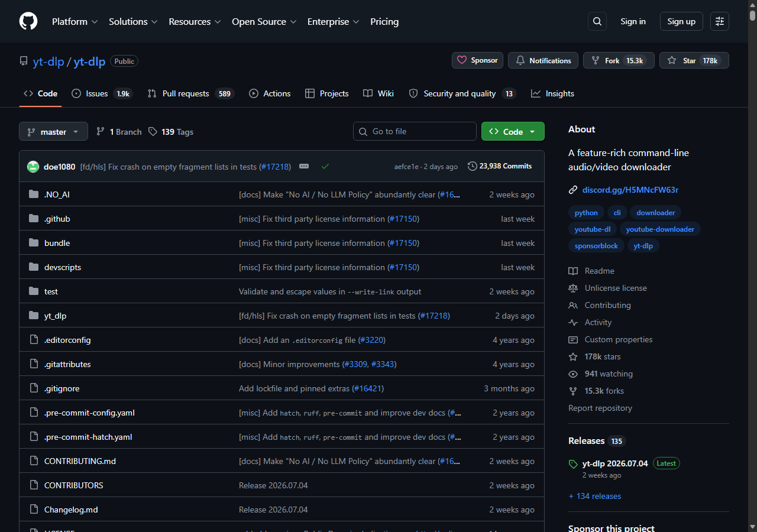Viewport: 757px width, 532px height.
Task: Focus the Go to file field
Action: [415, 131]
